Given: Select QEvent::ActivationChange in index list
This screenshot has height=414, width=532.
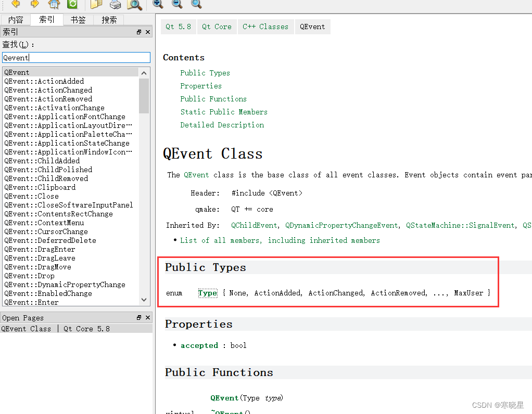Looking at the screenshot, I should (71, 108).
